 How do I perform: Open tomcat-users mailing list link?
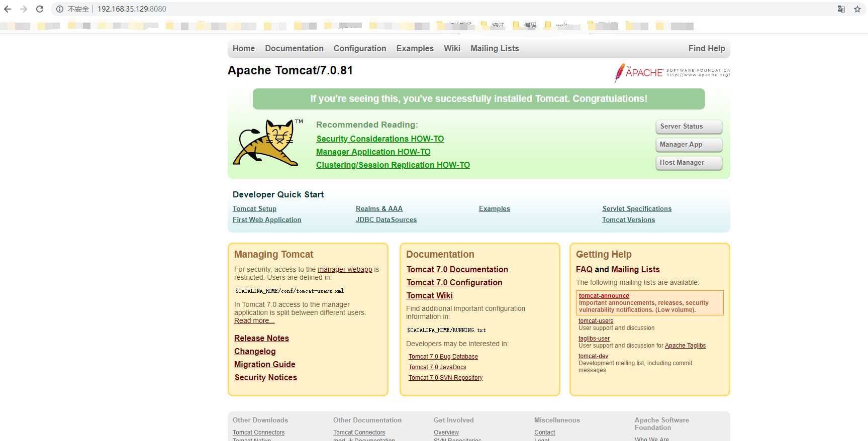[x=596, y=321]
